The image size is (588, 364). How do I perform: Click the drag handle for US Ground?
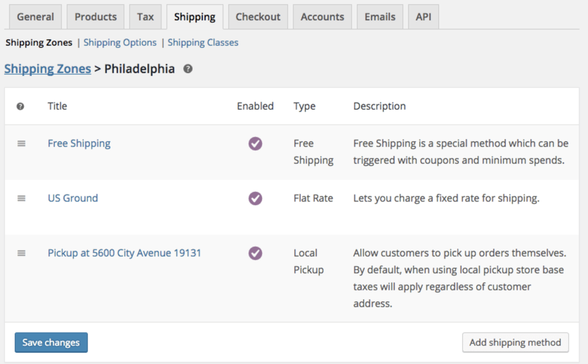click(21, 198)
